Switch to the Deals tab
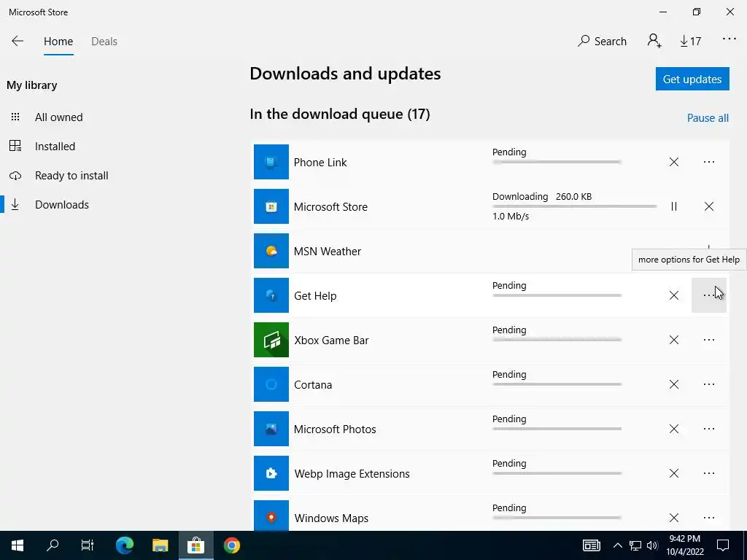The image size is (747, 560). point(104,42)
